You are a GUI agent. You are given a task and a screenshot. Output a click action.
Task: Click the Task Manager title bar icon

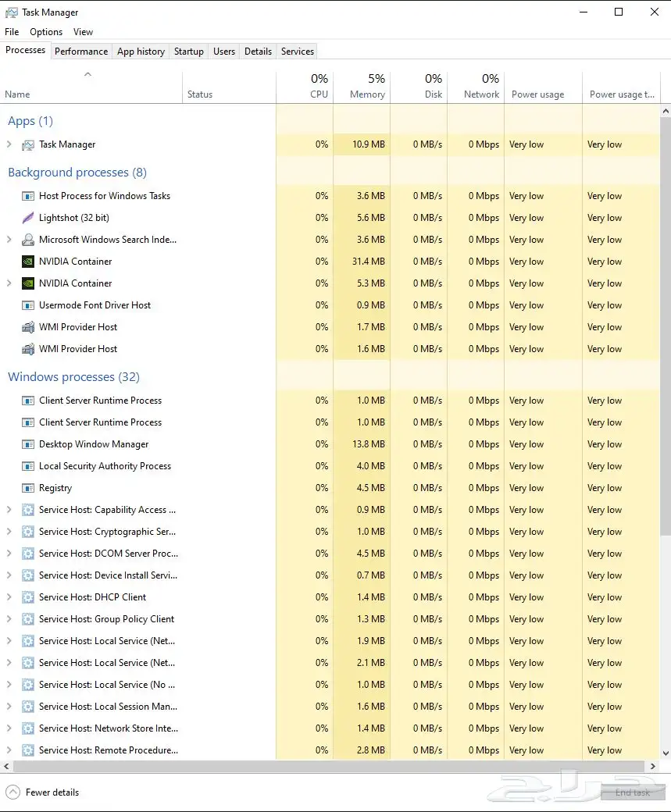tap(12, 12)
